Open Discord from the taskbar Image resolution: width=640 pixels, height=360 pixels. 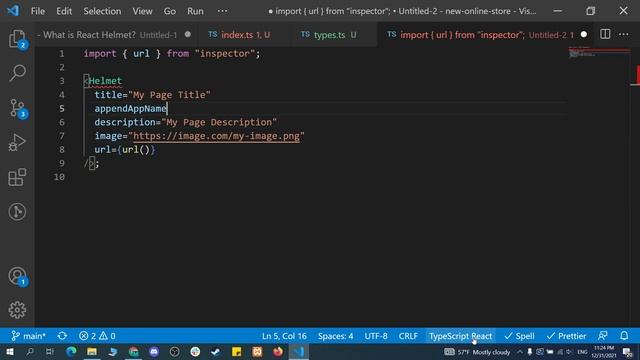click(x=154, y=352)
